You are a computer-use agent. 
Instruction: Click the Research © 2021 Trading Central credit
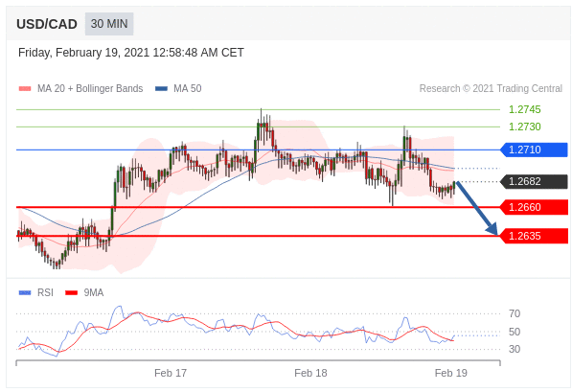click(x=491, y=89)
